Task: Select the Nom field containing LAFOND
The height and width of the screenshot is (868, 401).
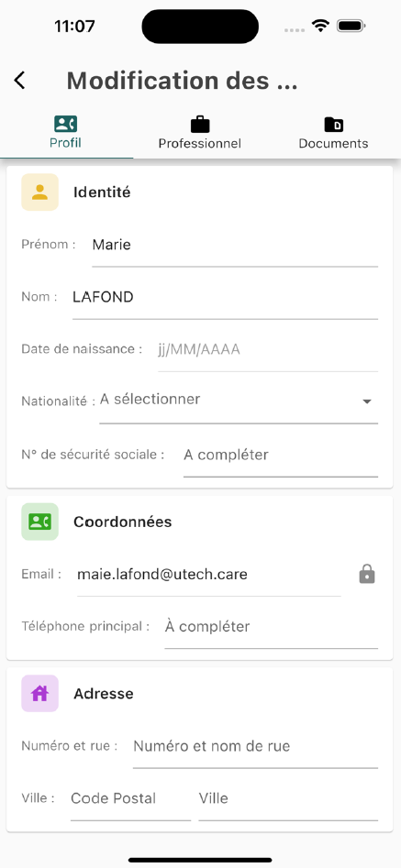Action: (x=226, y=302)
